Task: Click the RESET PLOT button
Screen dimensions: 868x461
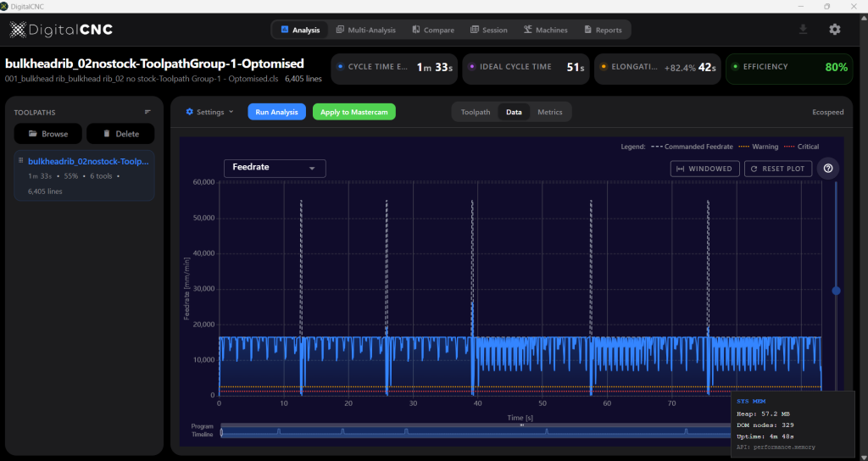Action: (778, 169)
